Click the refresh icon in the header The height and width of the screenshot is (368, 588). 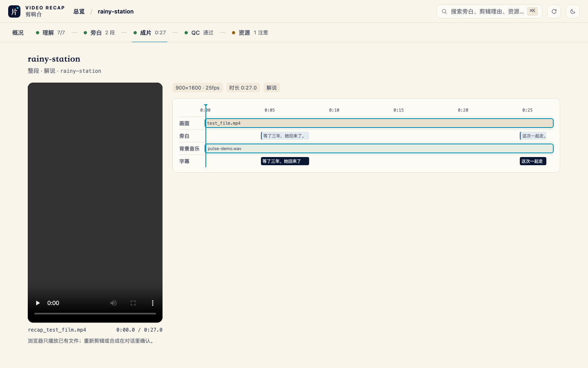554,11
